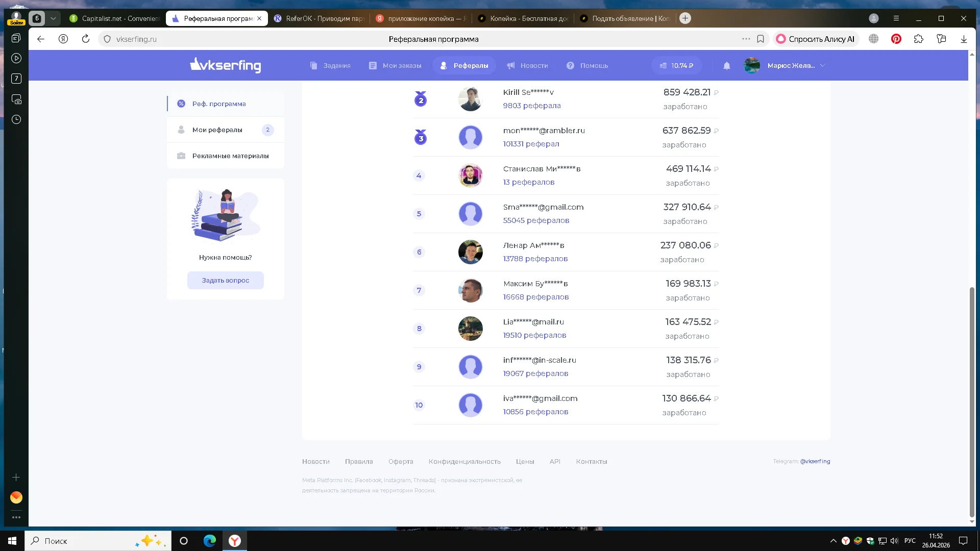Open the footer Правила link
Viewport: 980px width, 551px height.
pyautogui.click(x=359, y=461)
